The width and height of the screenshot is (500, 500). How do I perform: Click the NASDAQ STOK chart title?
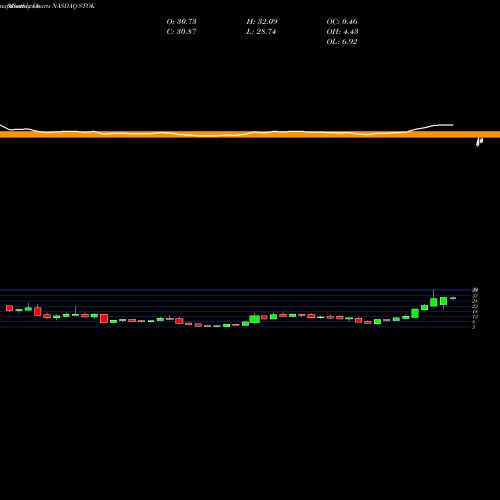pyautogui.click(x=74, y=6)
